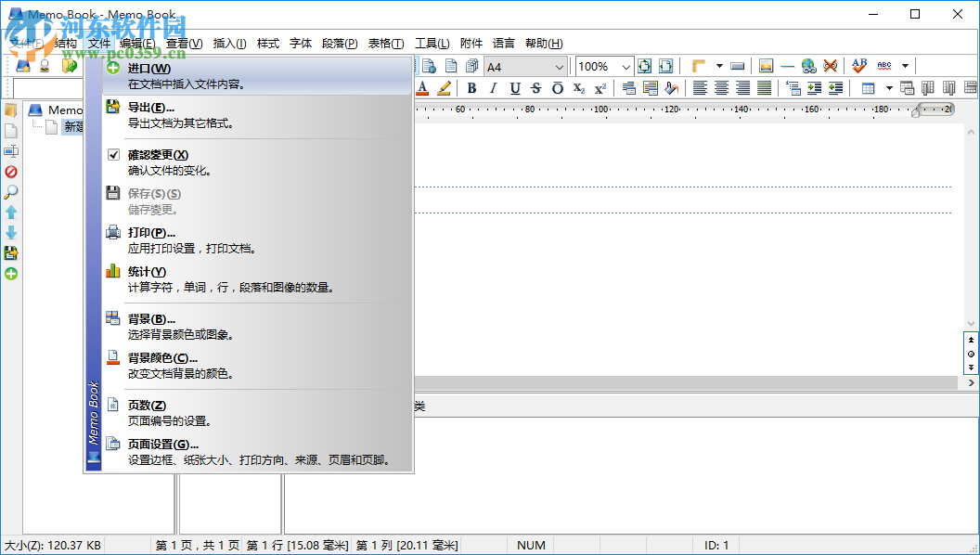Expand the spelling options dropdown arrow

coord(905,66)
